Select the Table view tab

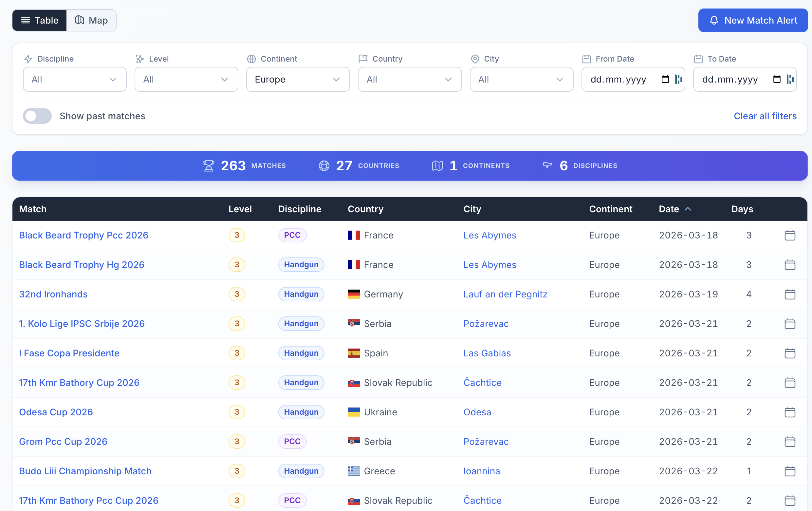click(39, 20)
